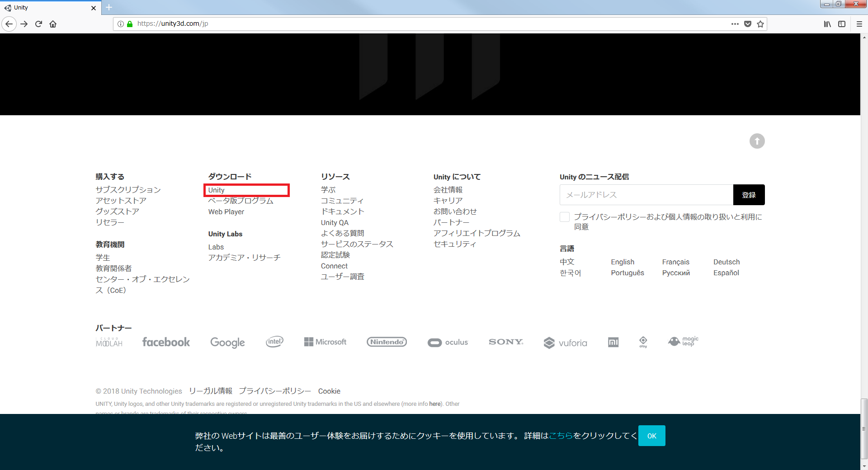The width and height of the screenshot is (868, 470).
Task: Click the oculus partner logo
Action: [x=448, y=343]
